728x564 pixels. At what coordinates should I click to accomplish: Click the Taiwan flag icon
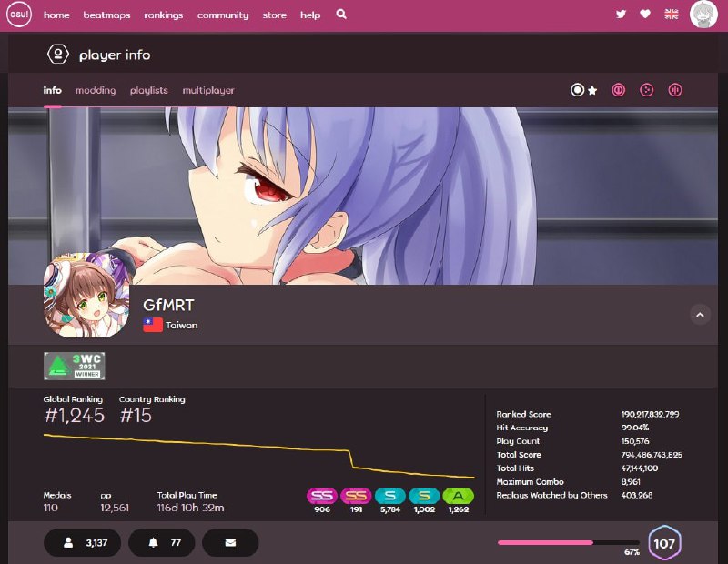click(x=153, y=325)
